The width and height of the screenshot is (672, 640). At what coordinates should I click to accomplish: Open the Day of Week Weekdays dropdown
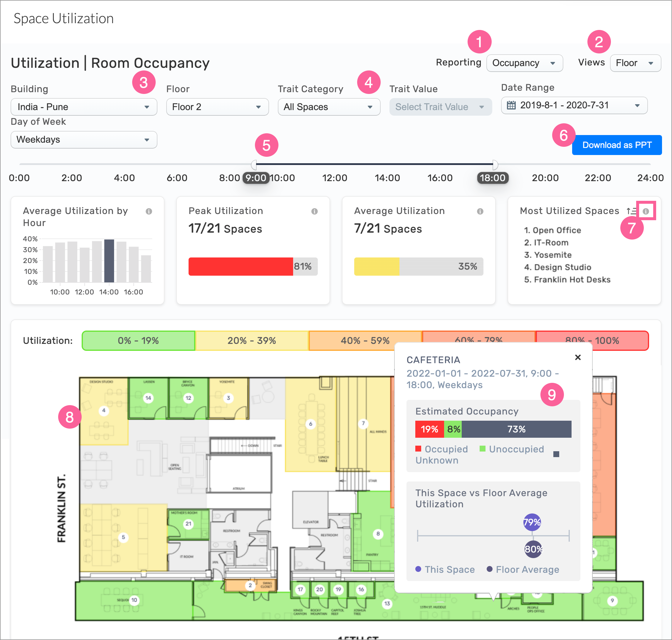(x=84, y=139)
